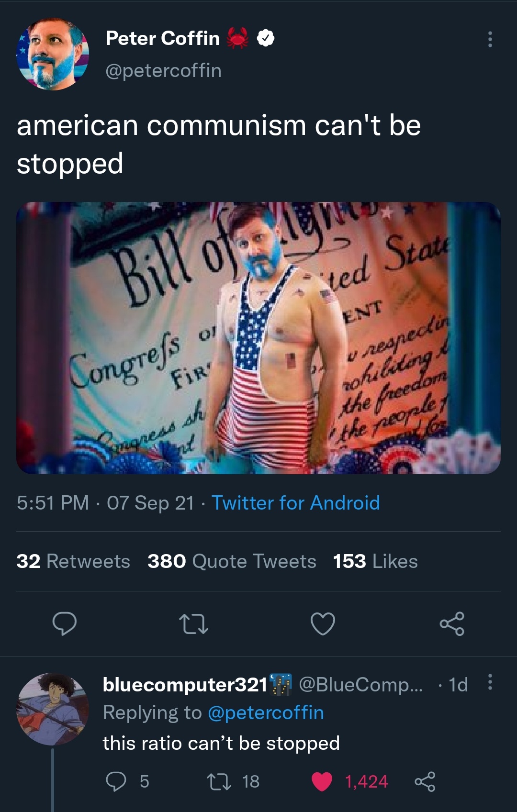View the 153 Likes list
Screen dimensions: 517x812
[375, 561]
